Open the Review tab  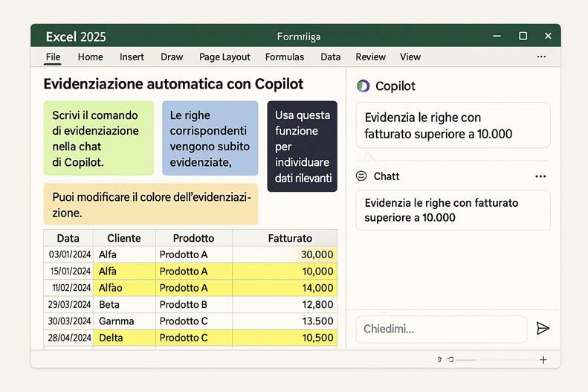coord(370,57)
